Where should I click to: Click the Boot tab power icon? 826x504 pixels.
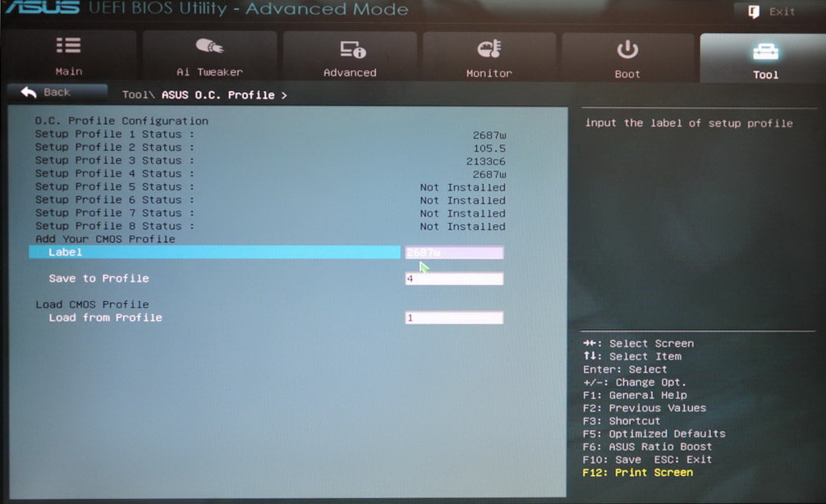pyautogui.click(x=627, y=50)
